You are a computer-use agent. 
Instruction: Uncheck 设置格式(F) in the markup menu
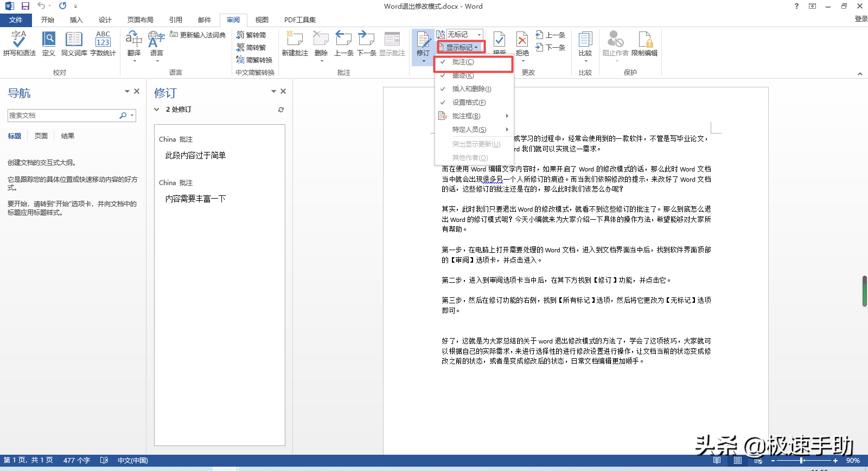tap(474, 103)
